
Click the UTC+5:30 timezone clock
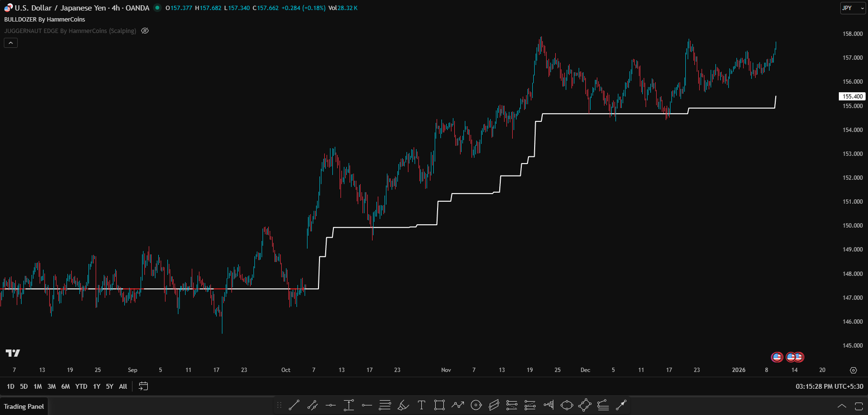829,386
